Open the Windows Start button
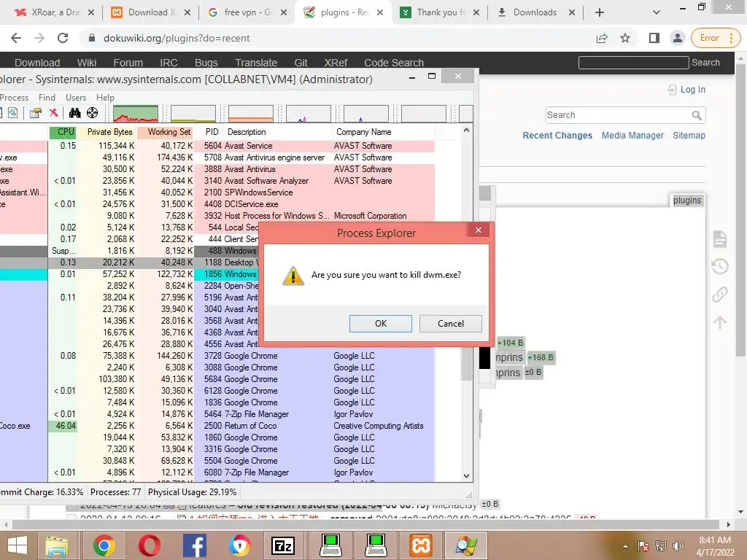Image resolution: width=747 pixels, height=560 pixels. (x=18, y=545)
